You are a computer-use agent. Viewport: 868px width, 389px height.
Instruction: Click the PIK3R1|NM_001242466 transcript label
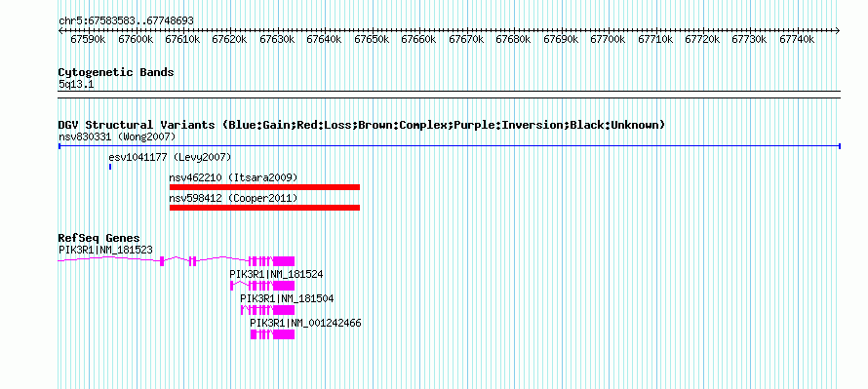point(305,323)
